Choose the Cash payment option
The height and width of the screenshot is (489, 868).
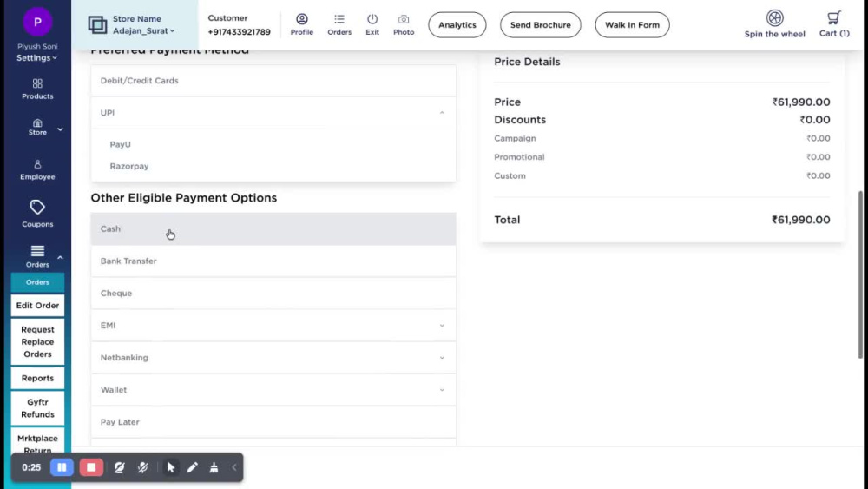tap(273, 228)
